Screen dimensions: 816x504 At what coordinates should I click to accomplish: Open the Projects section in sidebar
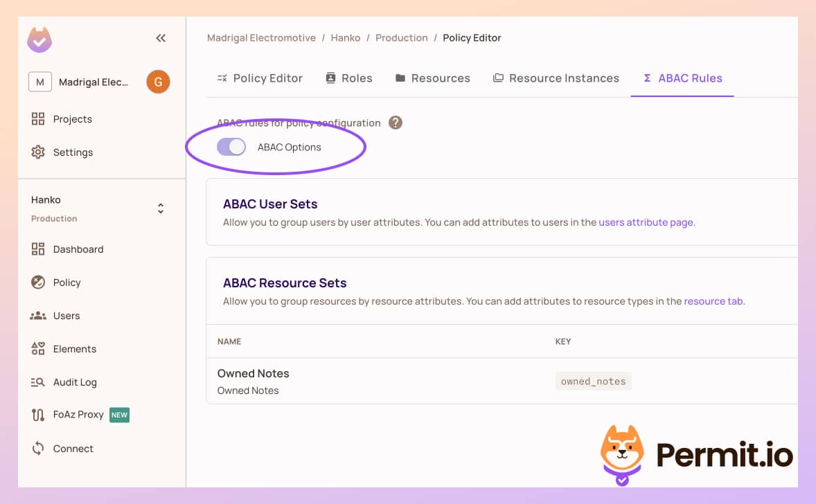72,118
